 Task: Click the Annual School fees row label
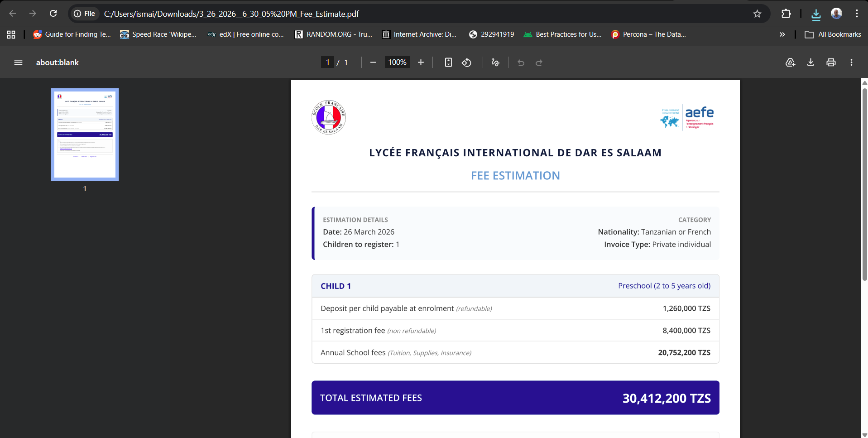pos(396,352)
